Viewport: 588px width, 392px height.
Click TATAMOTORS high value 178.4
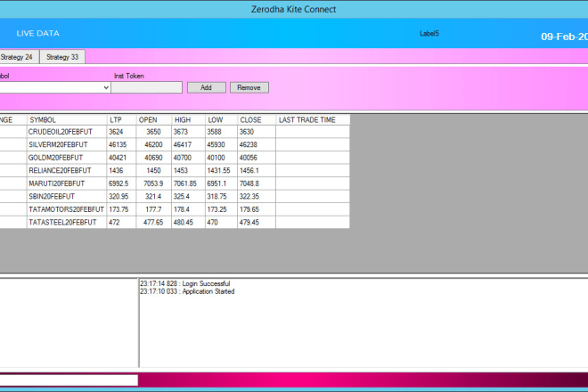(x=188, y=209)
